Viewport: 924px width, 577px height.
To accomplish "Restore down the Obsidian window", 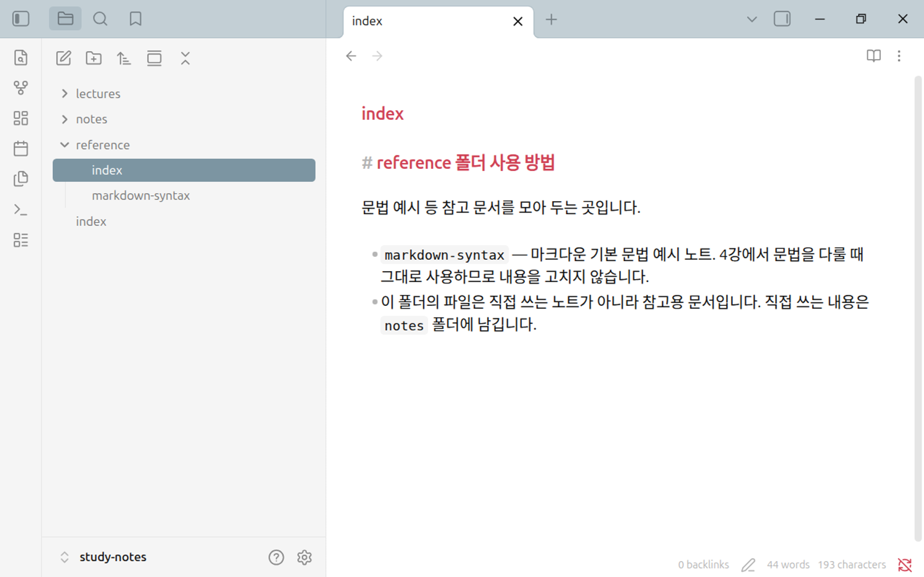I will 861,19.
